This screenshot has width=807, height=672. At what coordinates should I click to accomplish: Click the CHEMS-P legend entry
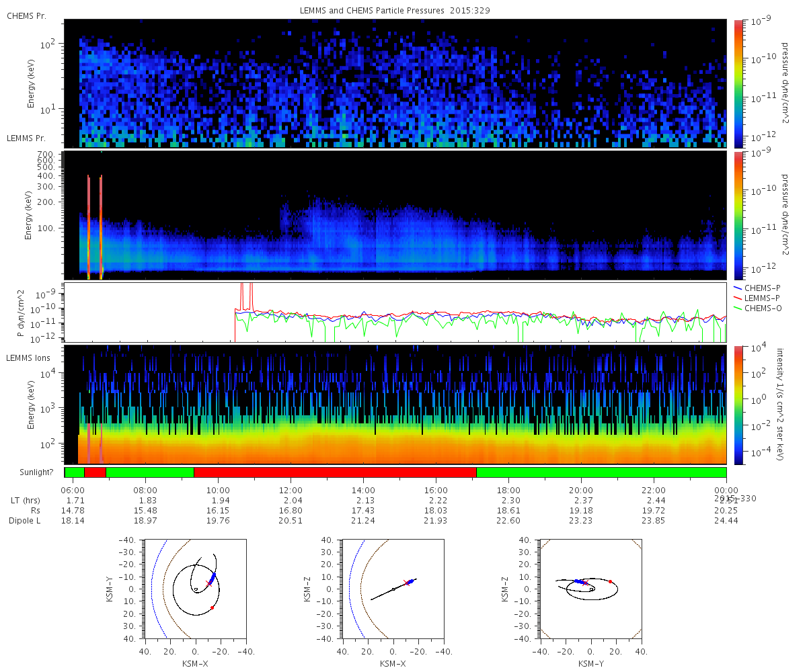point(756,288)
